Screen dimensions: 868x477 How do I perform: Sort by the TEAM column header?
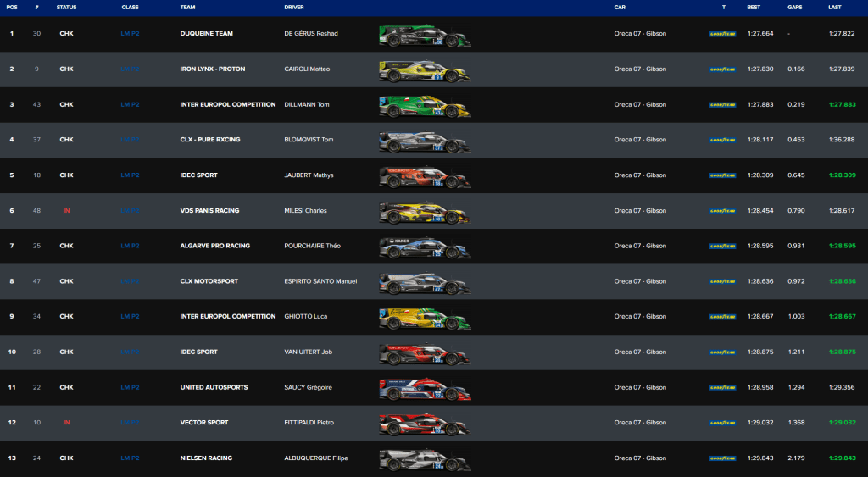tap(187, 7)
